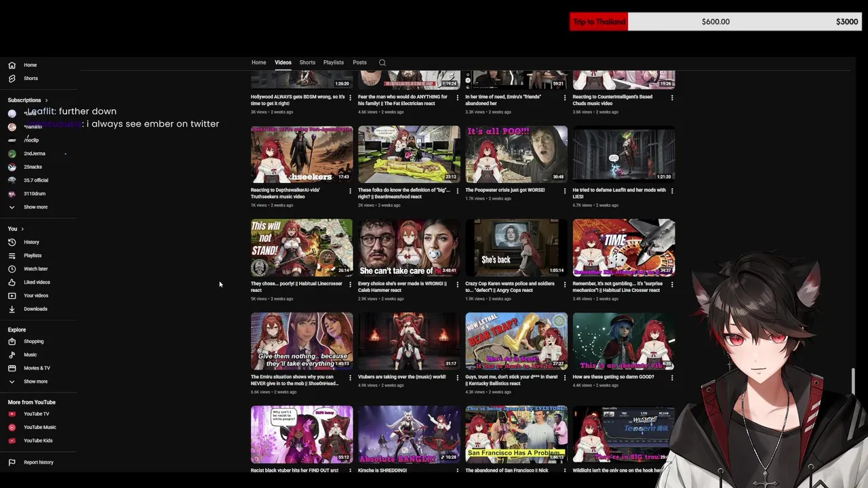Open options for Angry Cops react video
The height and width of the screenshot is (488, 868).
[564, 285]
